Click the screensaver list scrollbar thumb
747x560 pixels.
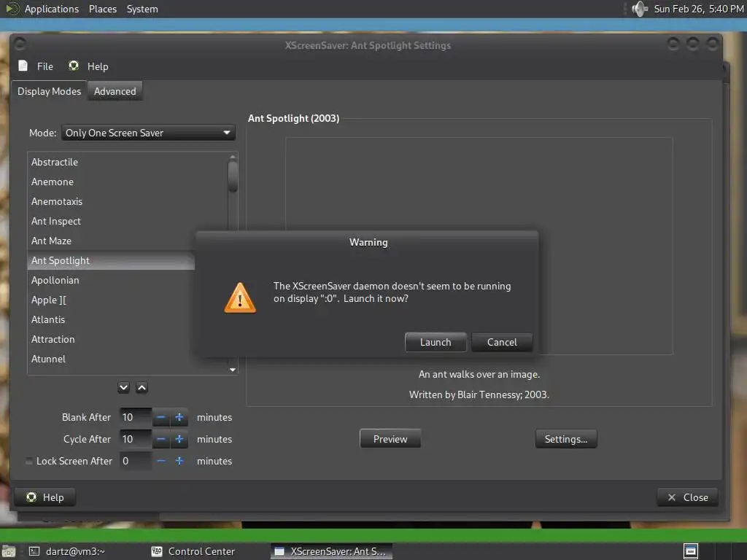tap(233, 176)
